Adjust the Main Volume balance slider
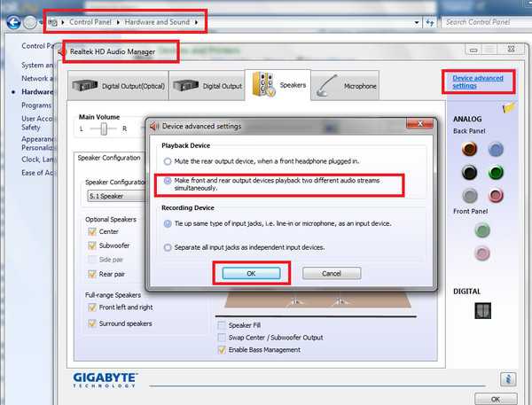This screenshot has width=532, height=405. [x=104, y=129]
